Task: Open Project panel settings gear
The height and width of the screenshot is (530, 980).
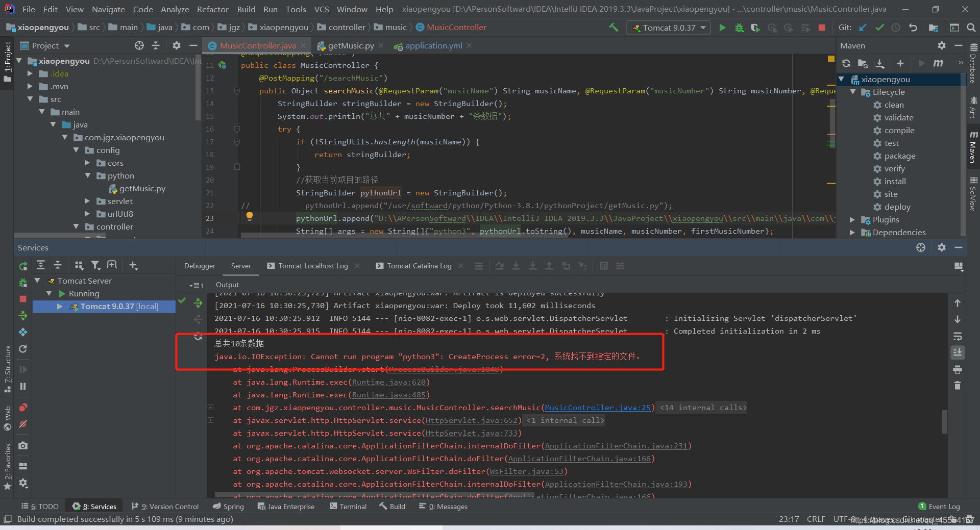Action: (177, 46)
